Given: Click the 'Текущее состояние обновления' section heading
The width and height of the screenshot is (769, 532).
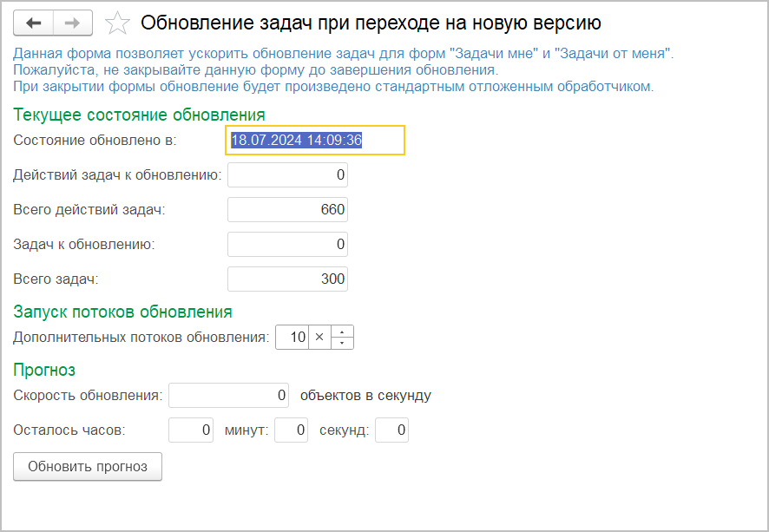Looking at the screenshot, I should 139,115.
